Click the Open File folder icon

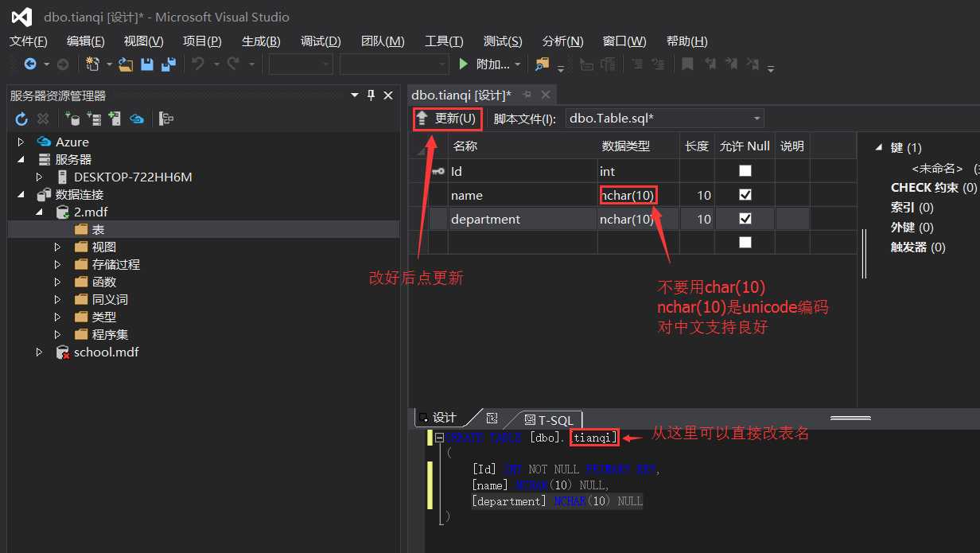(x=126, y=64)
